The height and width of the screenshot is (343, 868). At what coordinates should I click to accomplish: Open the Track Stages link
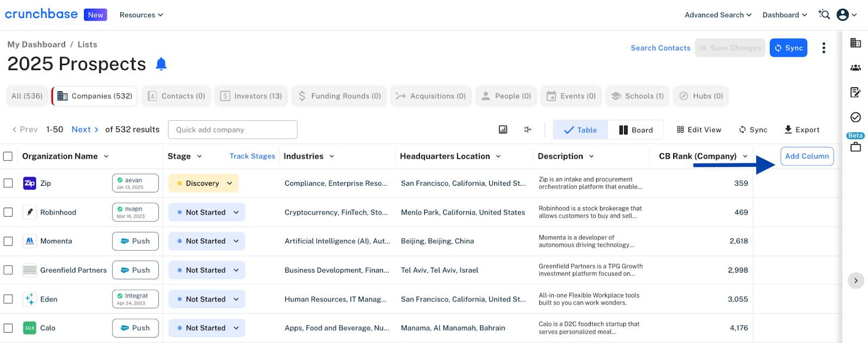[x=252, y=156]
